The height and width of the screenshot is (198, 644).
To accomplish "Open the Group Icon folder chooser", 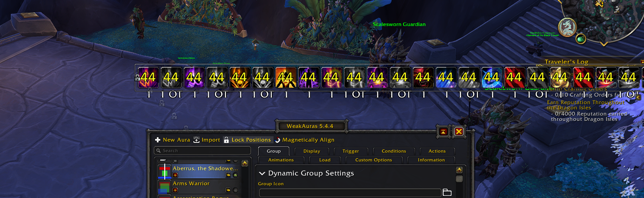I will point(447,192).
